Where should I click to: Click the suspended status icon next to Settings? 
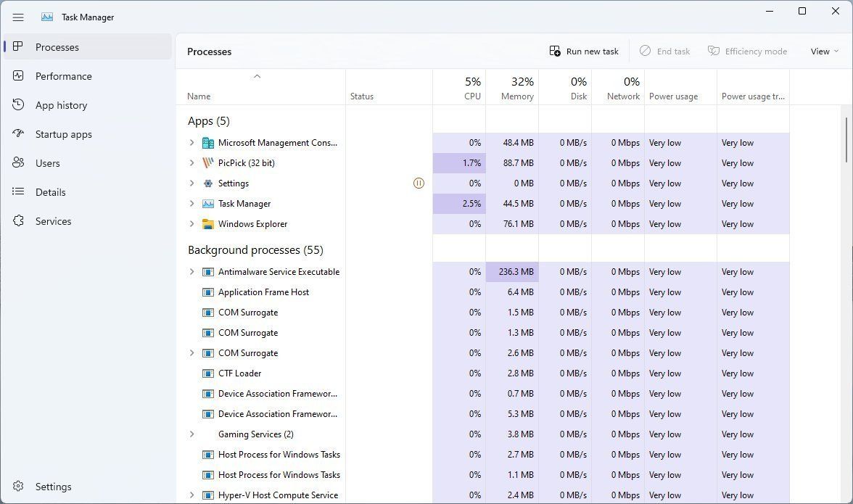pyautogui.click(x=419, y=183)
